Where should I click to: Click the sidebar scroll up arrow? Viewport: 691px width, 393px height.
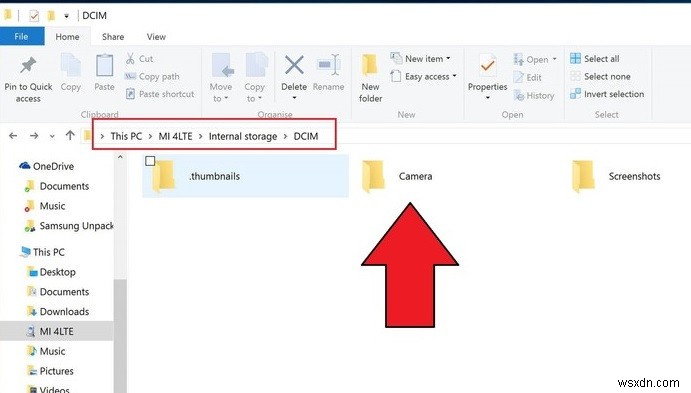(120, 156)
